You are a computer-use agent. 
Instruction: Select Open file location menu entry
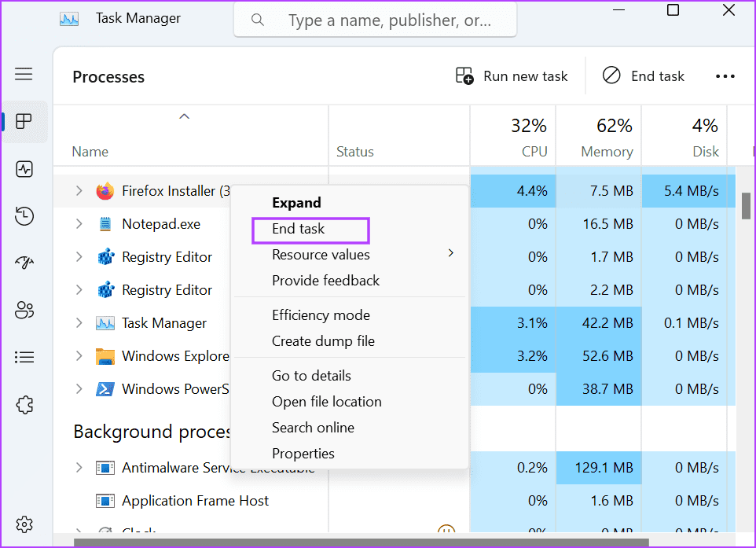327,402
